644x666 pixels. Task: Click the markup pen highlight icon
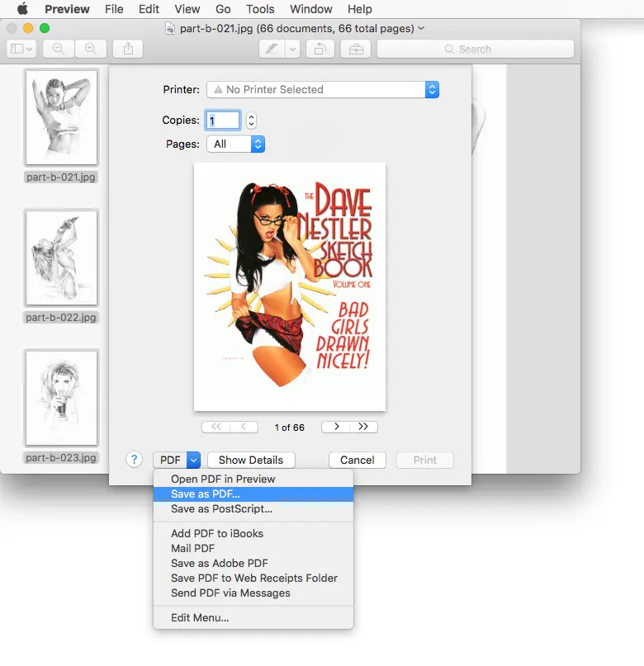271,49
